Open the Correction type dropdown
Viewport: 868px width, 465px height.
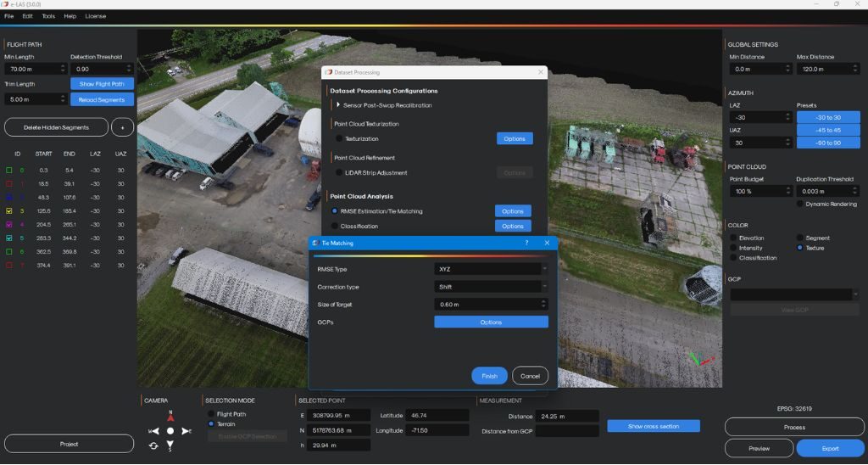pos(491,287)
